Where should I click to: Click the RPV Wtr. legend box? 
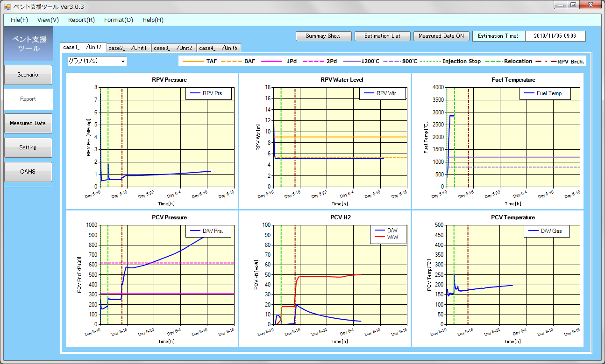tap(382, 93)
